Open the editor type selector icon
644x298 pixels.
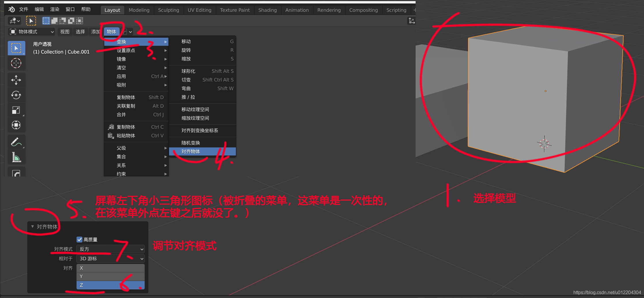pyautogui.click(x=14, y=21)
